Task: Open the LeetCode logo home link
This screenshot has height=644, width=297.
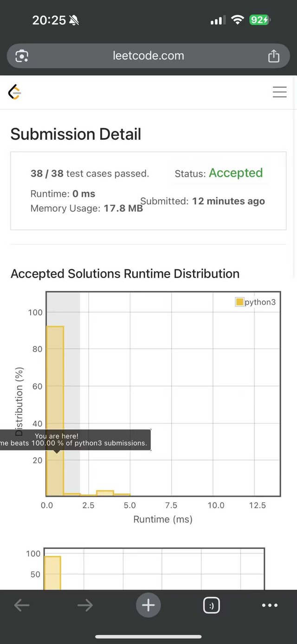Action: pos(15,92)
